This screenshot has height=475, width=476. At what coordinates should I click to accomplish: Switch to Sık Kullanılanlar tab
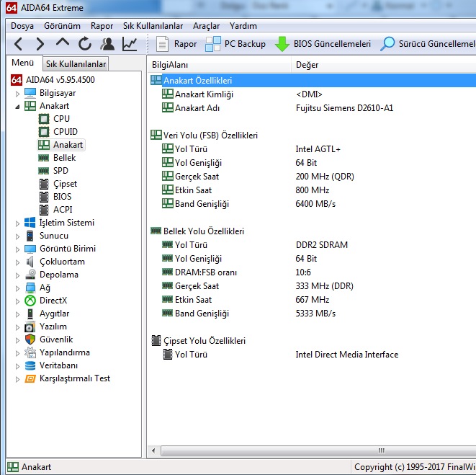point(81,64)
